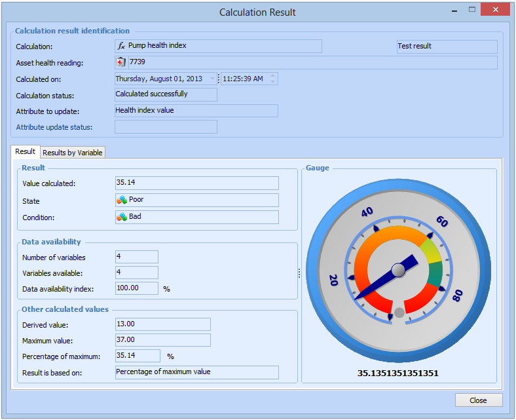The width and height of the screenshot is (516, 420).
Task: Click the Data availability index field
Action: [x=136, y=289]
